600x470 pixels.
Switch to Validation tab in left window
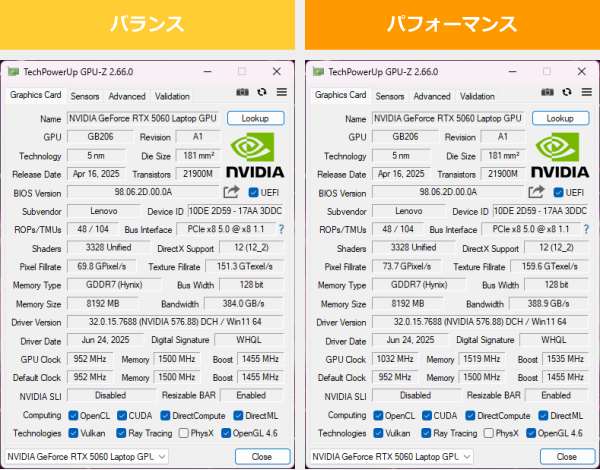coord(172,96)
